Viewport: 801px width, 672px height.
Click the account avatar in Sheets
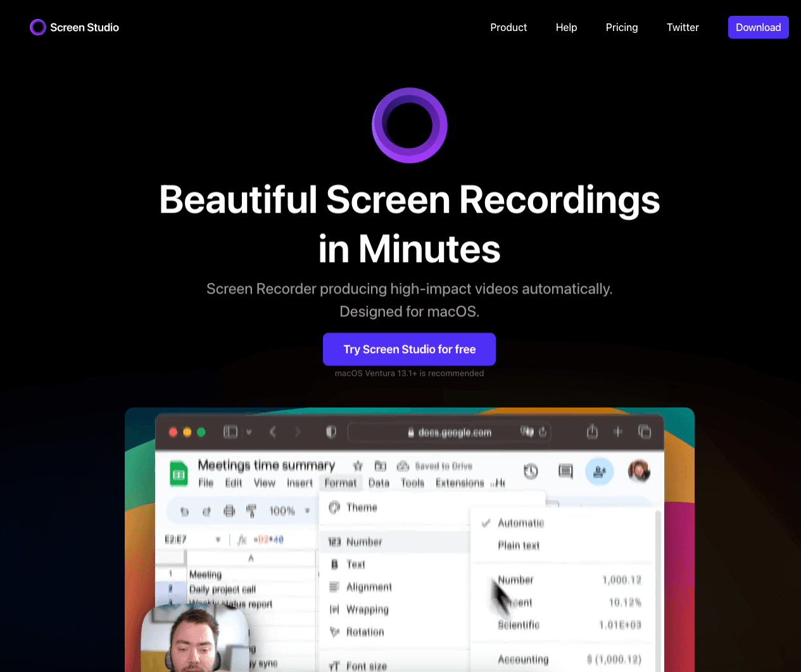point(639,471)
